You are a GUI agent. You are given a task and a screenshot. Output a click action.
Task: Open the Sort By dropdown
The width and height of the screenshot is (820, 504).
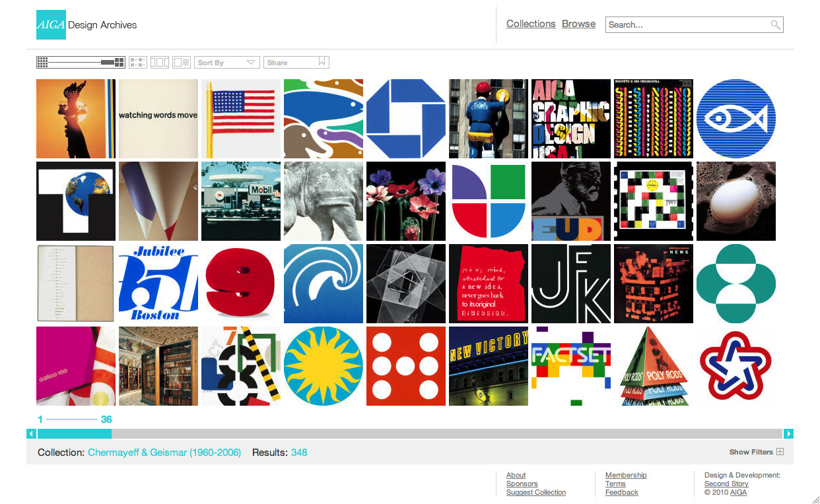pyautogui.click(x=226, y=62)
